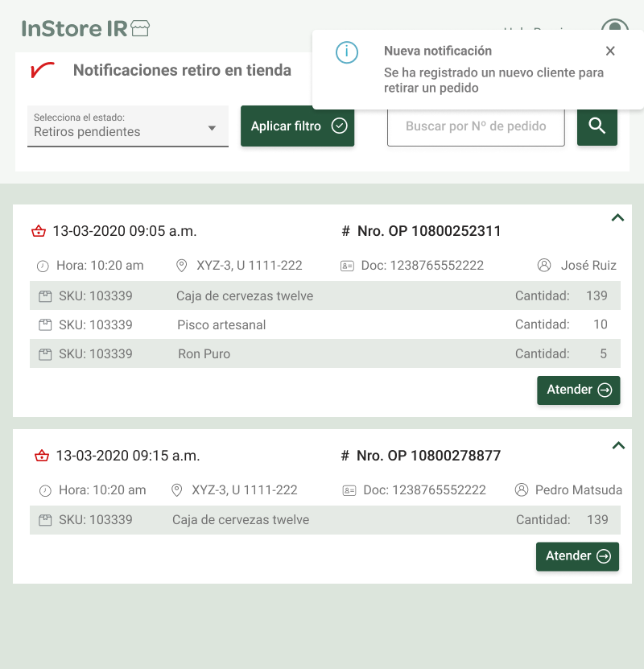Open the user profile avatar
The width and height of the screenshot is (644, 669).
click(x=614, y=31)
